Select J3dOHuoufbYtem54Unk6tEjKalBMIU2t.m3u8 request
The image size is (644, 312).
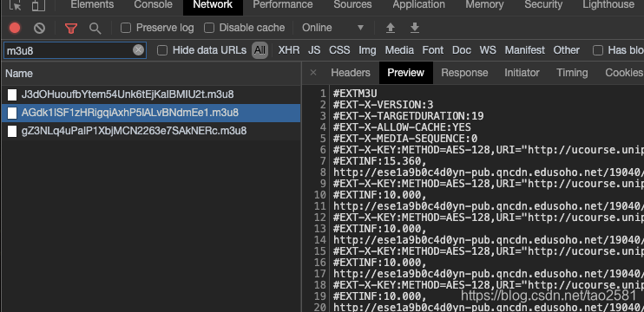(x=150, y=94)
